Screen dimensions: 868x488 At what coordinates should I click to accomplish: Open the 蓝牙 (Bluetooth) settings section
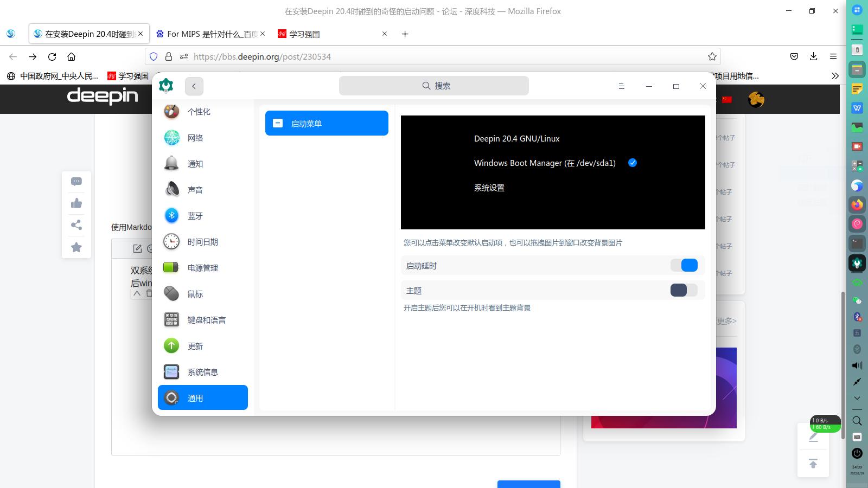point(196,215)
